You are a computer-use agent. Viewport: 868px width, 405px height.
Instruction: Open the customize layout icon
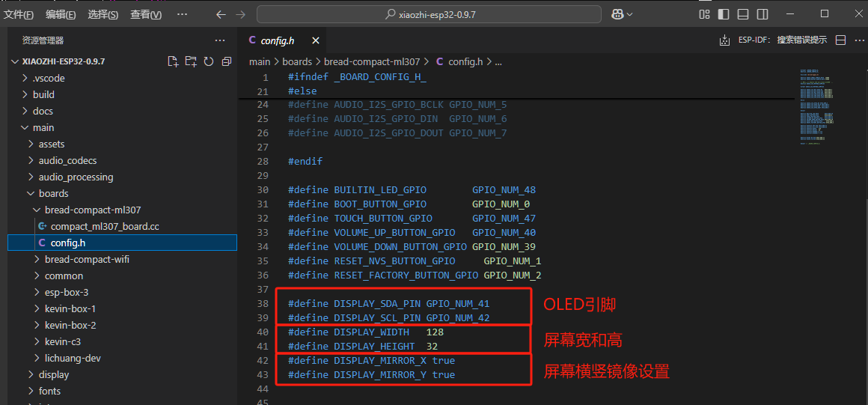click(x=704, y=14)
